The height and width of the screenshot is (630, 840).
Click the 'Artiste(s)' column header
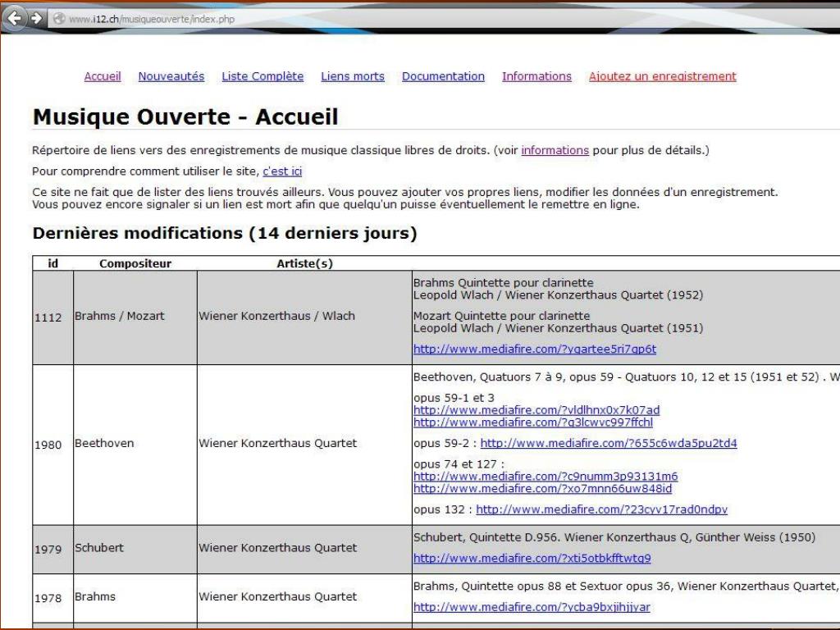(304, 263)
